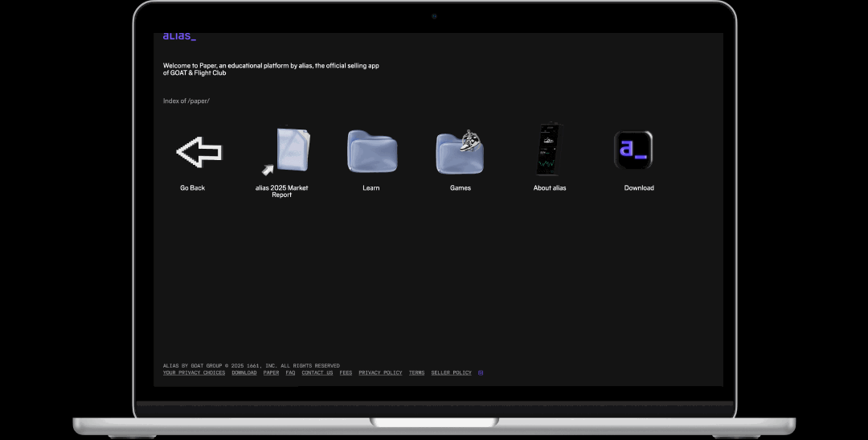Open the Privacy Policy footer link

click(380, 373)
